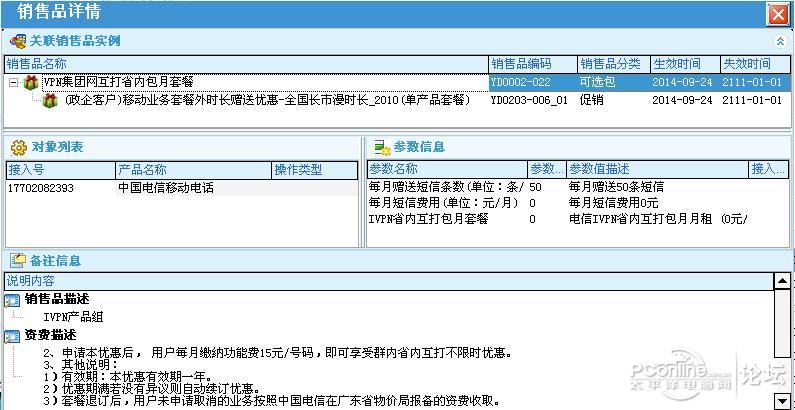
Task: Click the 参数名称 column header
Action: pyautogui.click(x=447, y=169)
